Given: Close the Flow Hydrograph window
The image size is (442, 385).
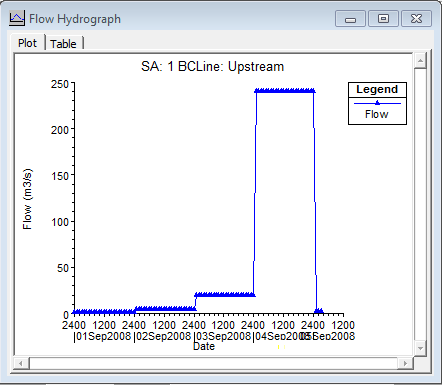Looking at the screenshot, I should 416,18.
